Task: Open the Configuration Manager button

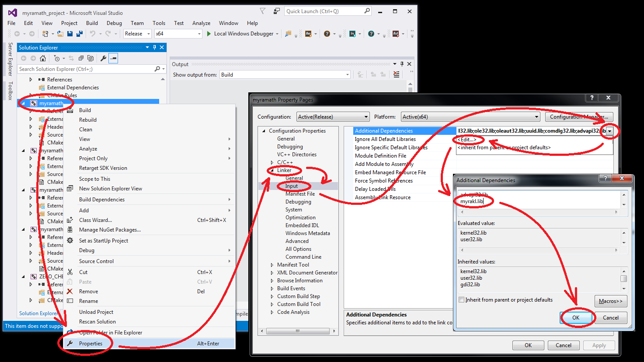Action: coord(579,117)
